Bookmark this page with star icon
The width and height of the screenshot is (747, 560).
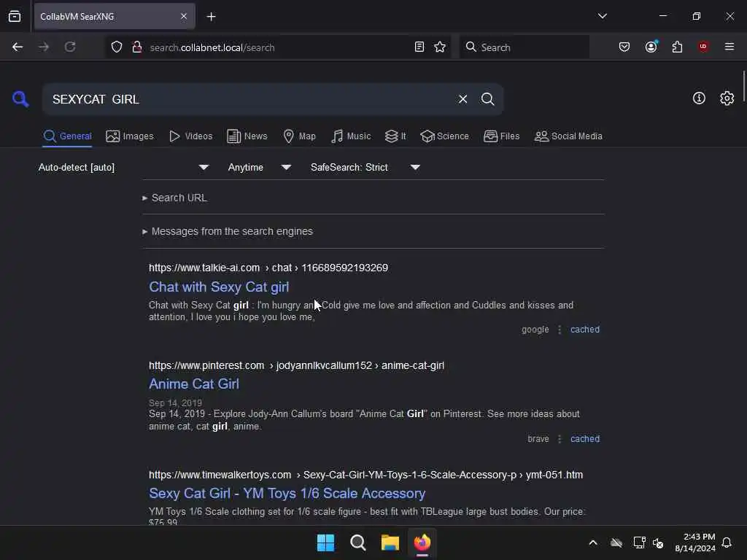click(440, 47)
